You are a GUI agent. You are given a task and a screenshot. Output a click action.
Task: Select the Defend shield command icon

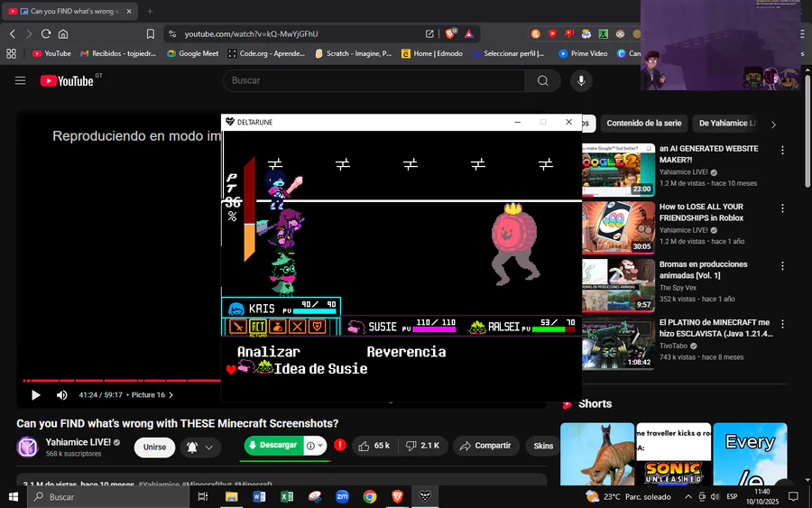click(317, 327)
